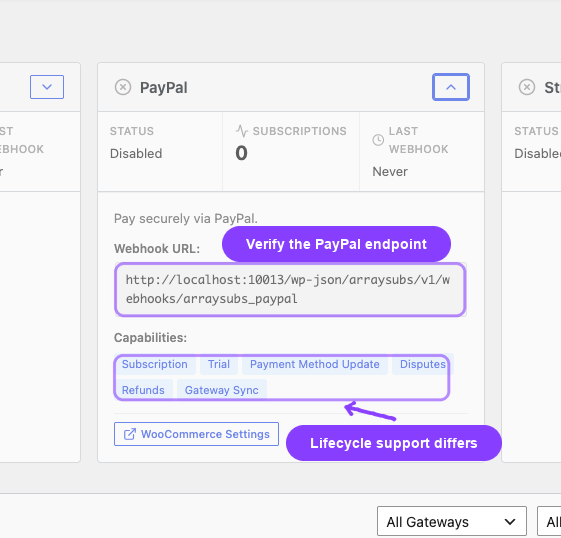Click the Last Webhook clock icon
The image size is (561, 538).
(378, 140)
